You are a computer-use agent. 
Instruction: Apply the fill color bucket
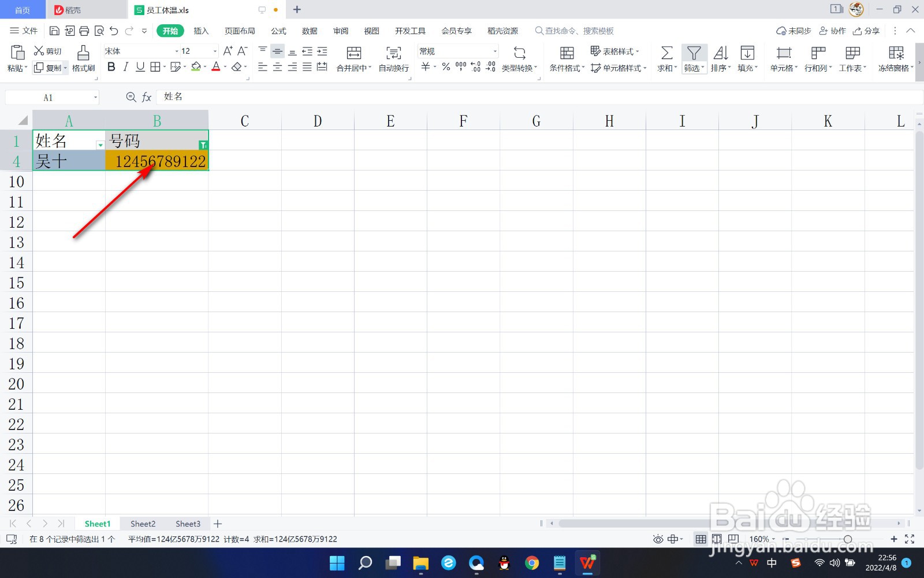pos(196,67)
